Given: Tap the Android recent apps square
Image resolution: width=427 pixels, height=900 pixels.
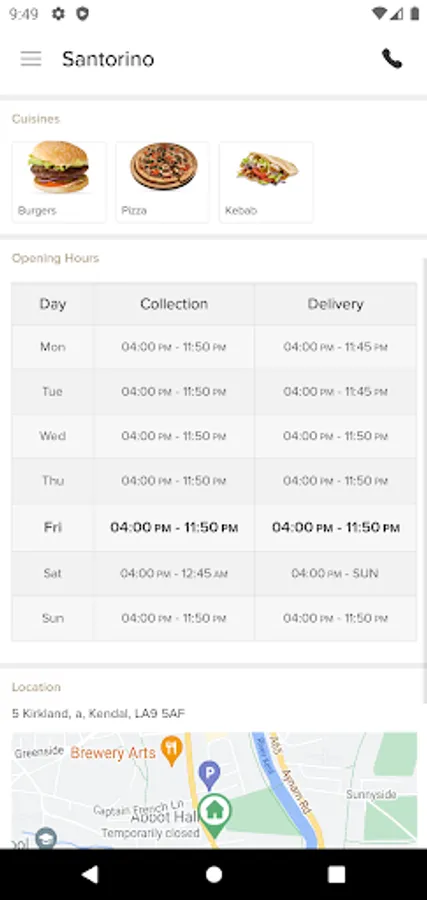Looking at the screenshot, I should (336, 874).
